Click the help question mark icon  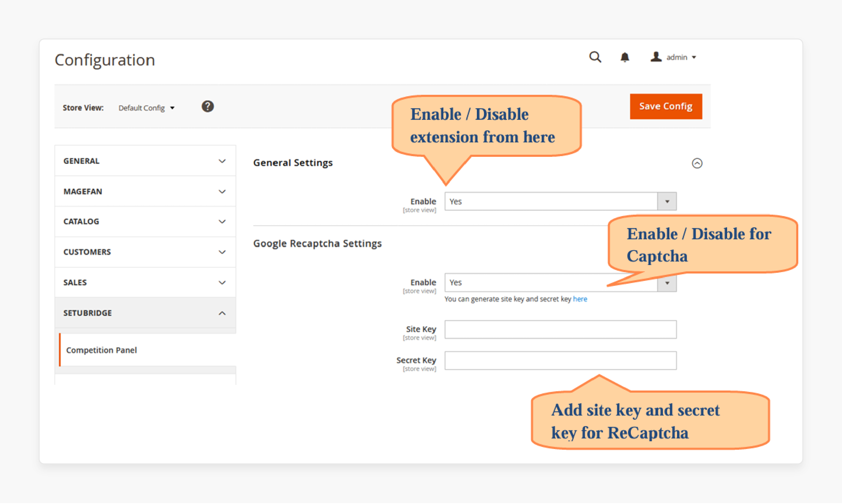tap(208, 106)
